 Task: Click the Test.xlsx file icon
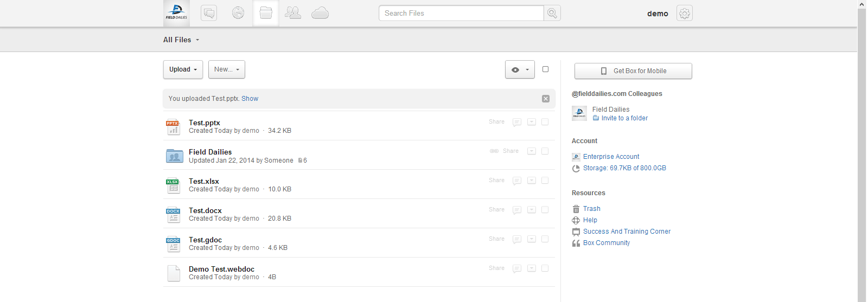(x=173, y=185)
